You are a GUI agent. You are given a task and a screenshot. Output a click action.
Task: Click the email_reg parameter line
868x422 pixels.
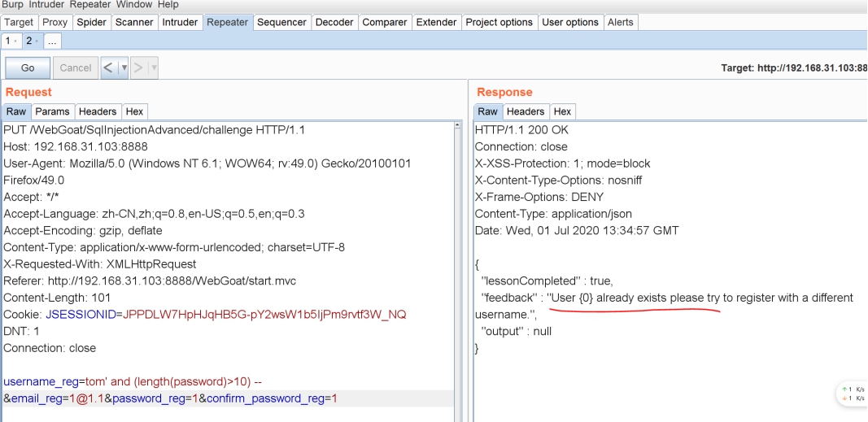pyautogui.click(x=171, y=398)
